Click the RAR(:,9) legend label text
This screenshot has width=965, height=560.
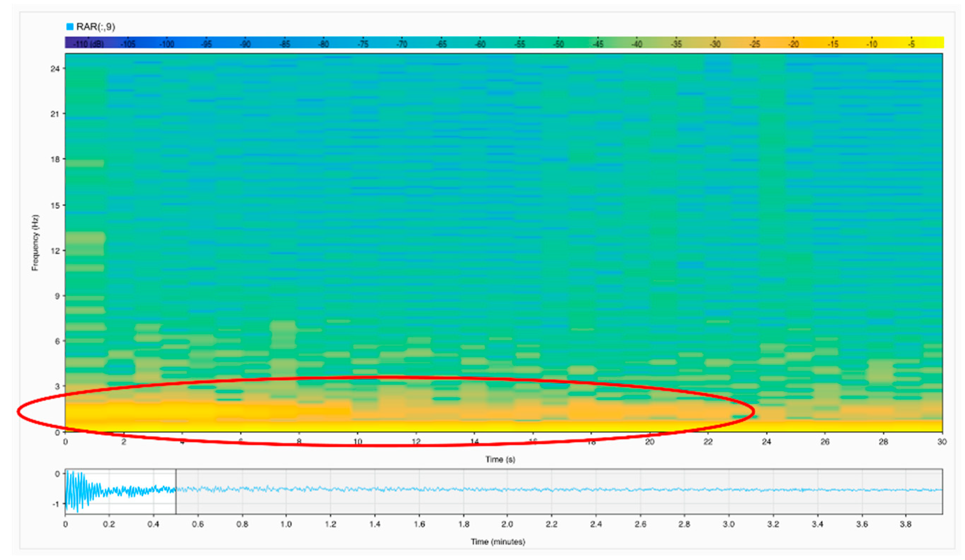96,27
